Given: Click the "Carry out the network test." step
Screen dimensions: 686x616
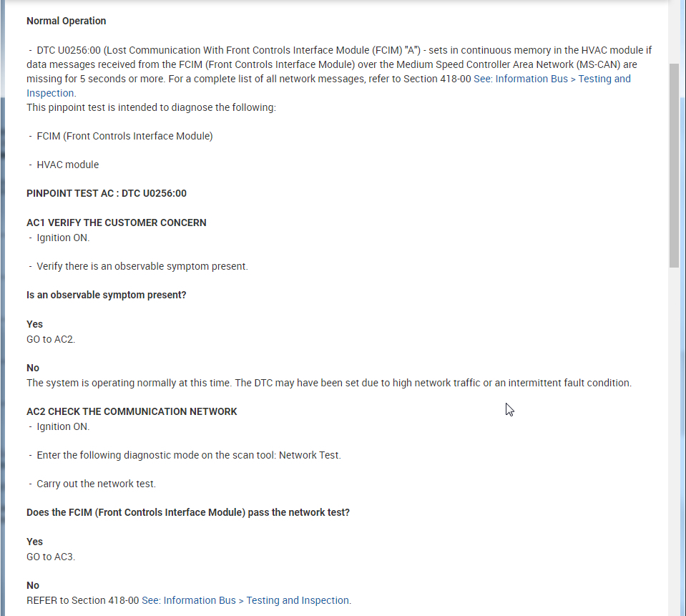Looking at the screenshot, I should [x=96, y=484].
